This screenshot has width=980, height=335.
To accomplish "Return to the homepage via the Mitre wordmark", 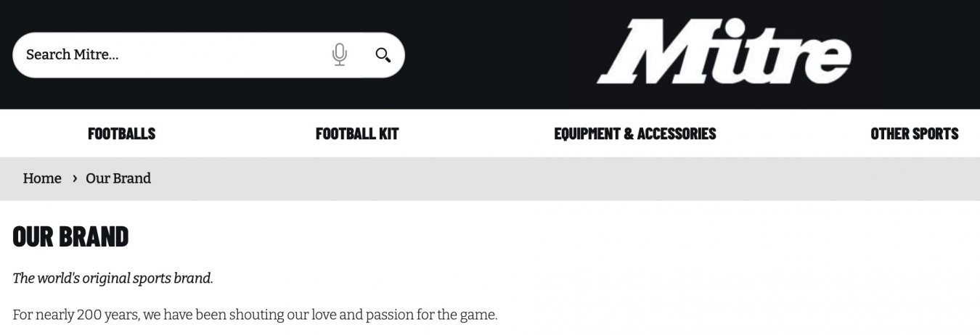I will (723, 52).
